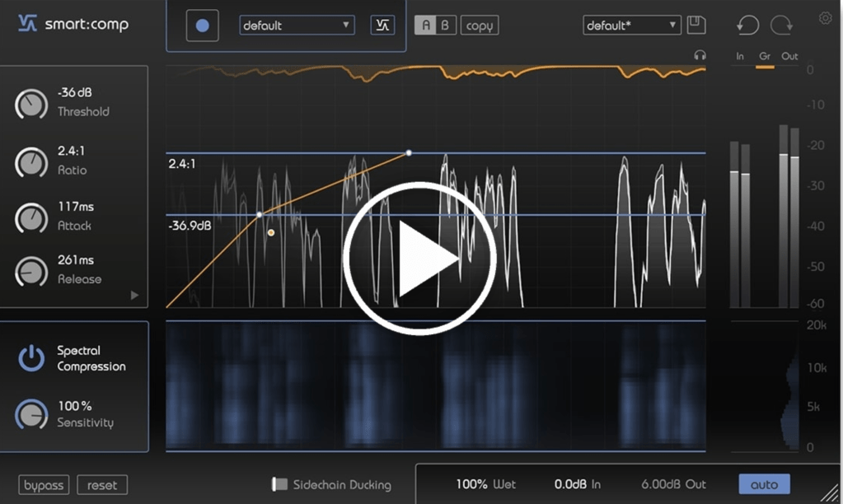Click the smart:comp logo icon
The height and width of the screenshot is (504, 843).
[27, 24]
